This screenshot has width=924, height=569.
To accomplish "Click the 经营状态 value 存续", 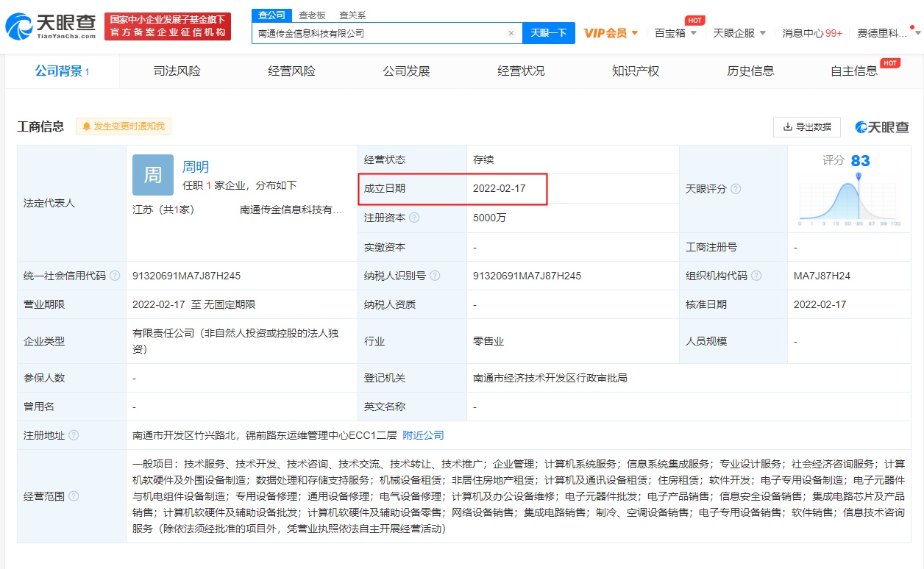I will pyautogui.click(x=483, y=160).
